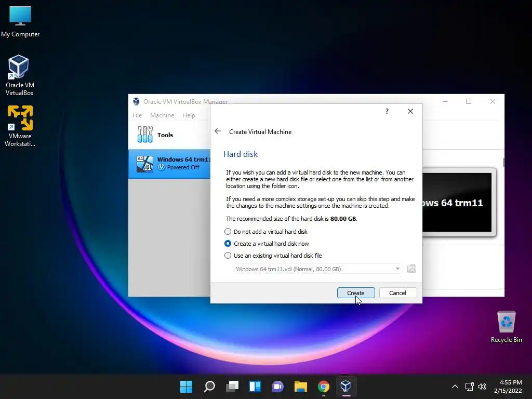The image size is (532, 399).
Task: Launch Oracle VM VirtualBox desktop shortcut
Action: [x=19, y=75]
